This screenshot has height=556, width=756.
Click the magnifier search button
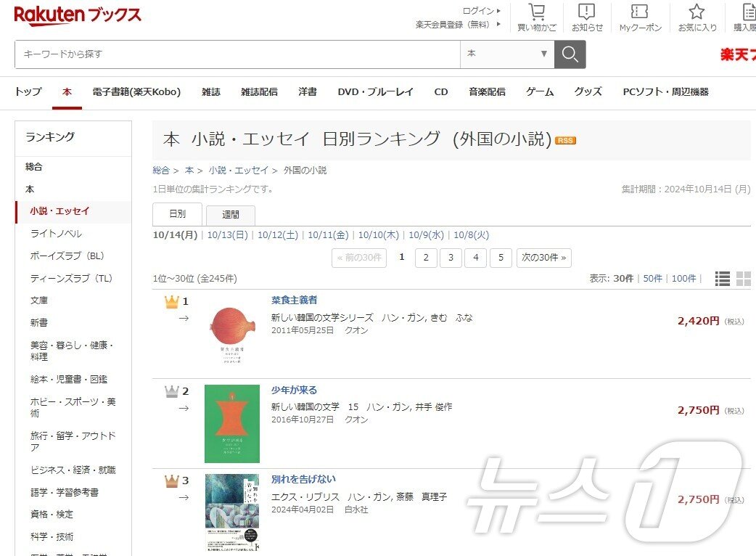pyautogui.click(x=570, y=54)
